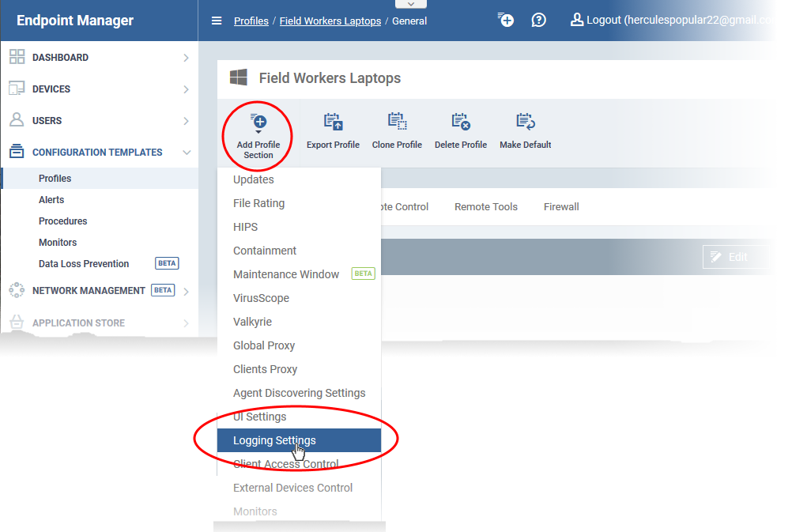Follow the Profiles breadcrumb link
The height and width of the screenshot is (532, 792).
(251, 21)
